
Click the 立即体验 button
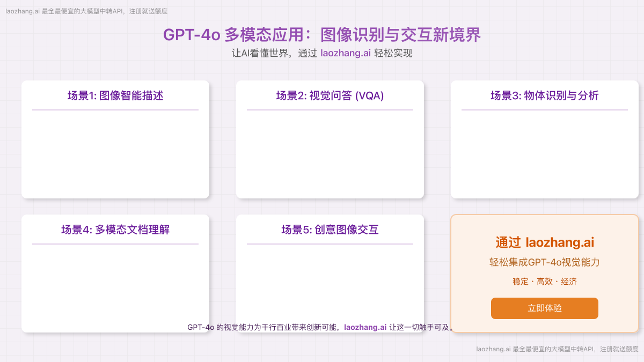544,308
